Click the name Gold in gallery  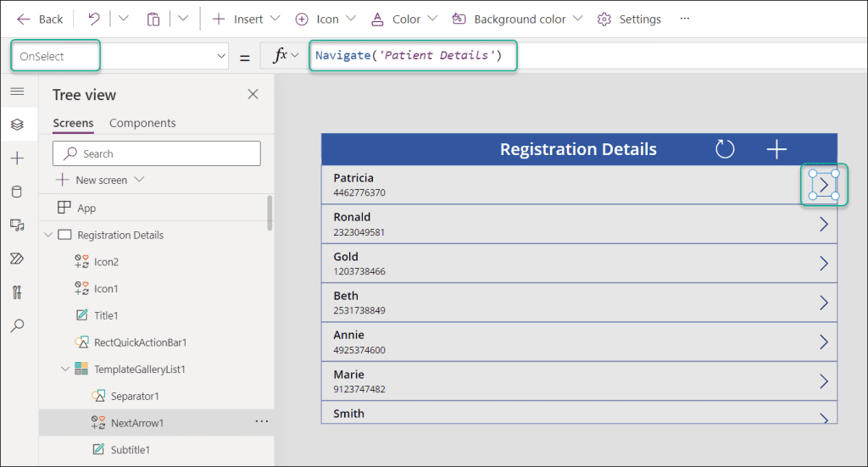(346, 257)
